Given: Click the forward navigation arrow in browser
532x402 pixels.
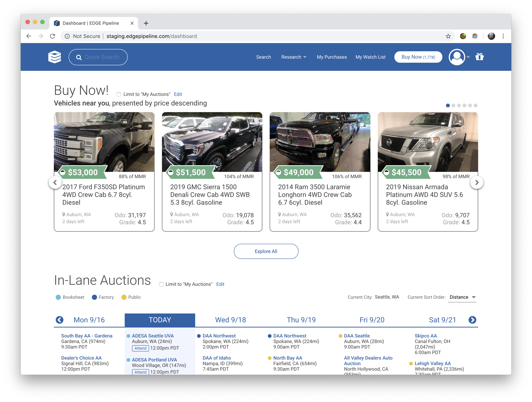Looking at the screenshot, I should click(41, 36).
